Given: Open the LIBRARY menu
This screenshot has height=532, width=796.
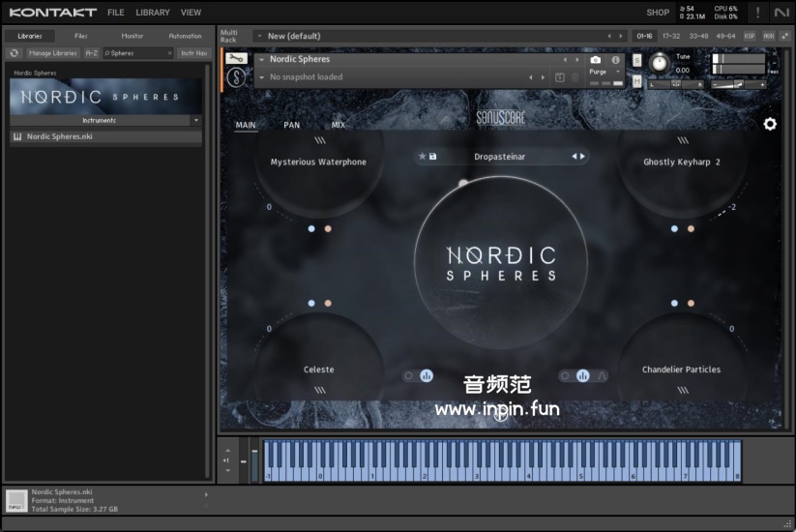Looking at the screenshot, I should [x=152, y=13].
